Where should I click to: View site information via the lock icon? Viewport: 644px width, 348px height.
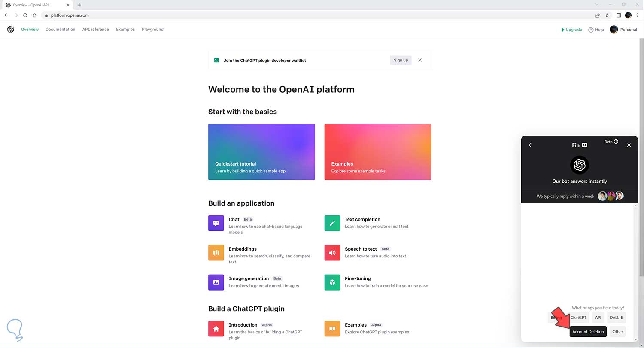(46, 15)
